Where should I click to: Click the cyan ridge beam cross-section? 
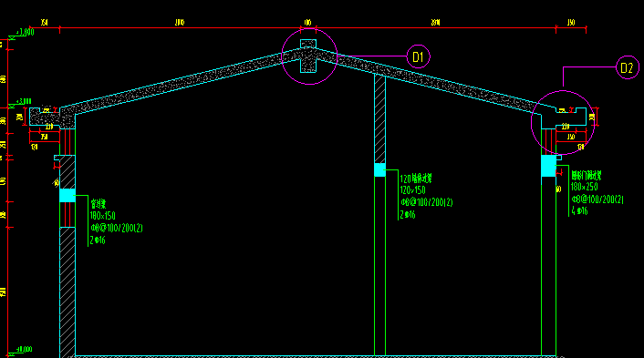(x=308, y=56)
